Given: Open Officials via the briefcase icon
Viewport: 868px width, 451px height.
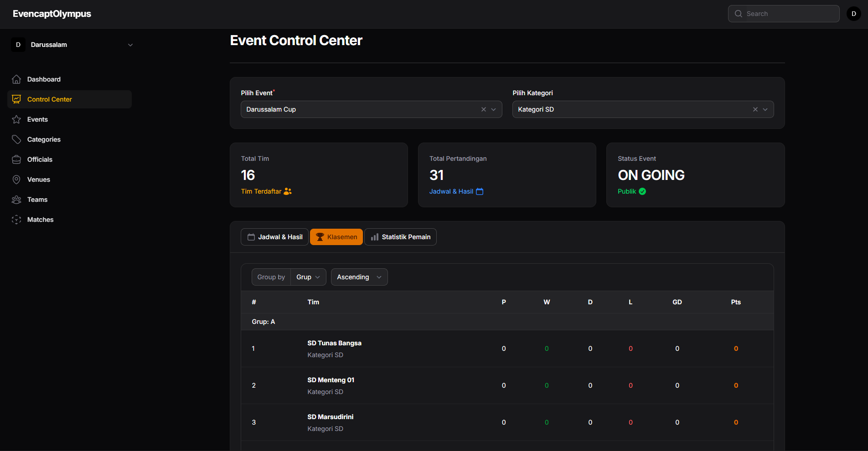Looking at the screenshot, I should pos(16,159).
